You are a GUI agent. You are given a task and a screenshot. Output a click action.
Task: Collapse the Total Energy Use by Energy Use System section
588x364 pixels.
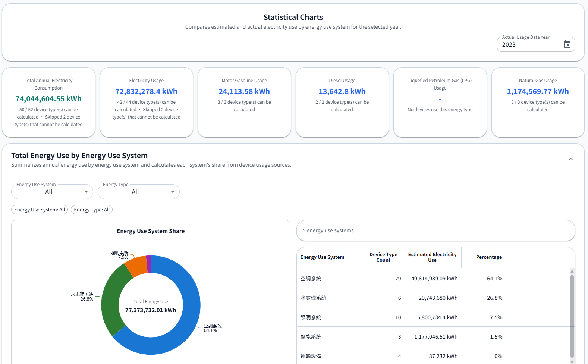coord(570,160)
